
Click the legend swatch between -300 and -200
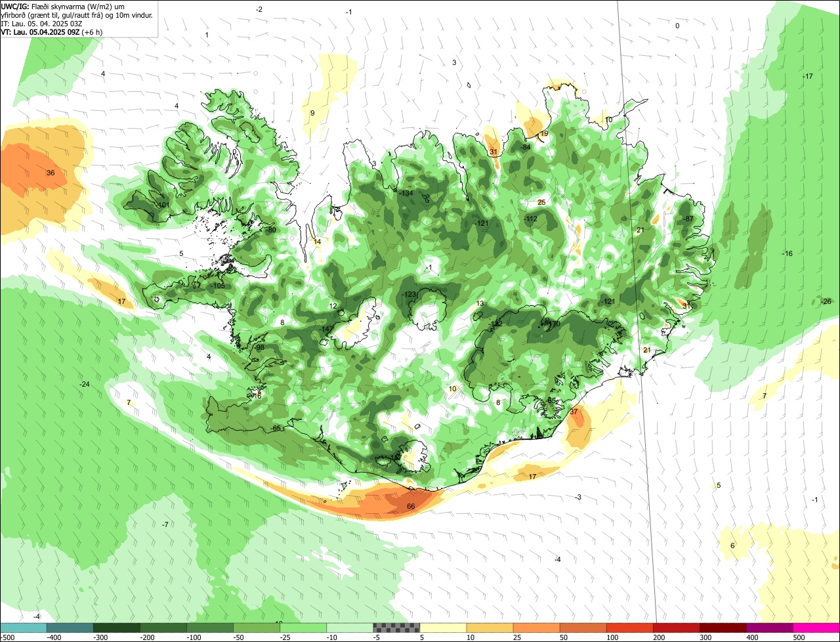click(x=117, y=628)
